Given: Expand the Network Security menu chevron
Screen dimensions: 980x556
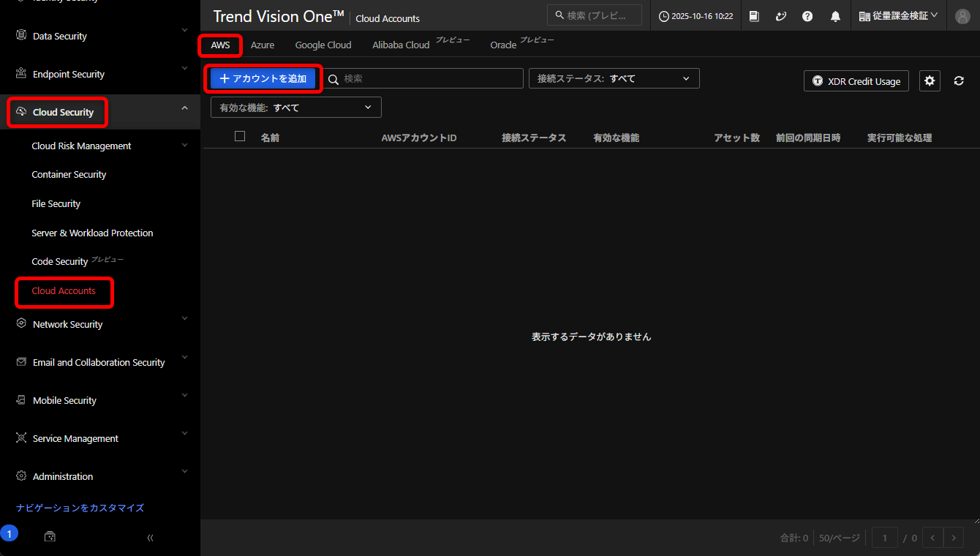Looking at the screenshot, I should (x=184, y=318).
